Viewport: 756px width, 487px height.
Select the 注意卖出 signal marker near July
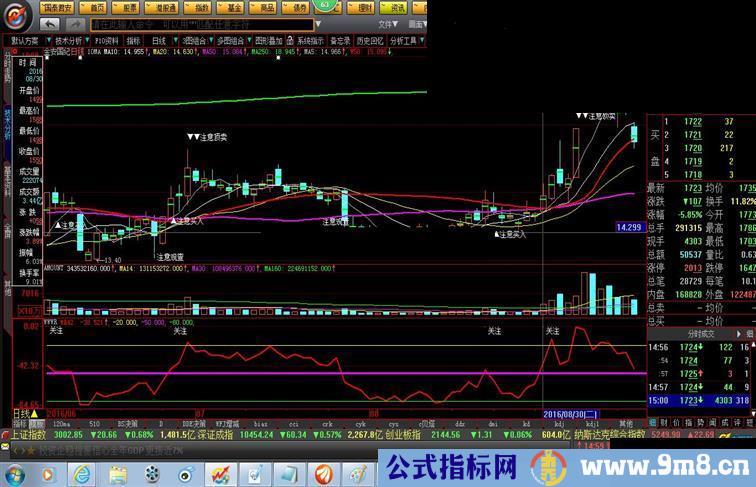point(207,136)
